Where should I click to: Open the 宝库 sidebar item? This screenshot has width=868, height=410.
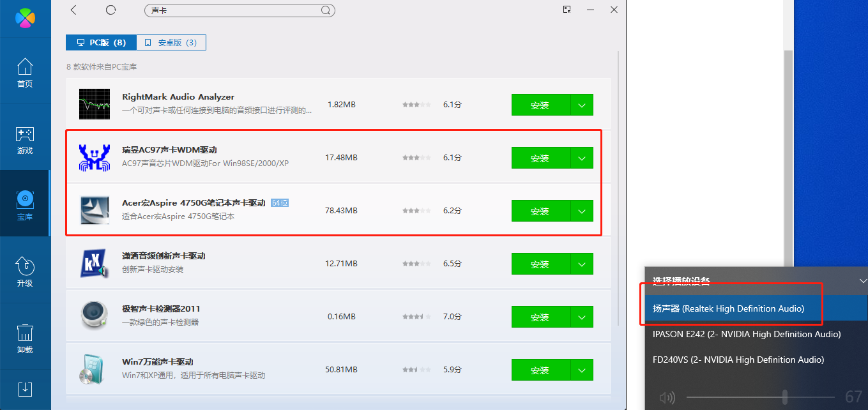point(25,204)
